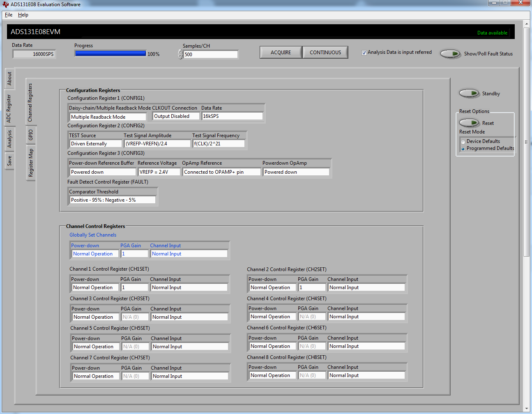The height and width of the screenshot is (414, 532).
Task: Open the global Power-down dropdown
Action: 95,254
